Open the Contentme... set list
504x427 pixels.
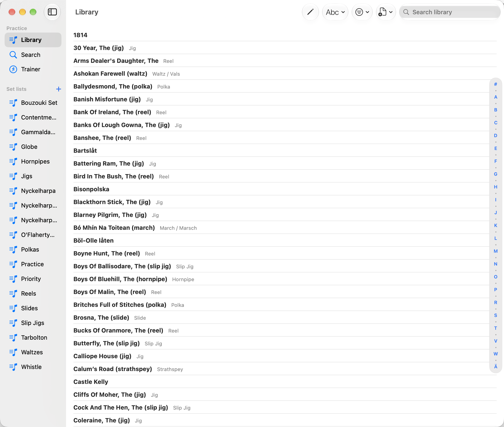pos(33,117)
